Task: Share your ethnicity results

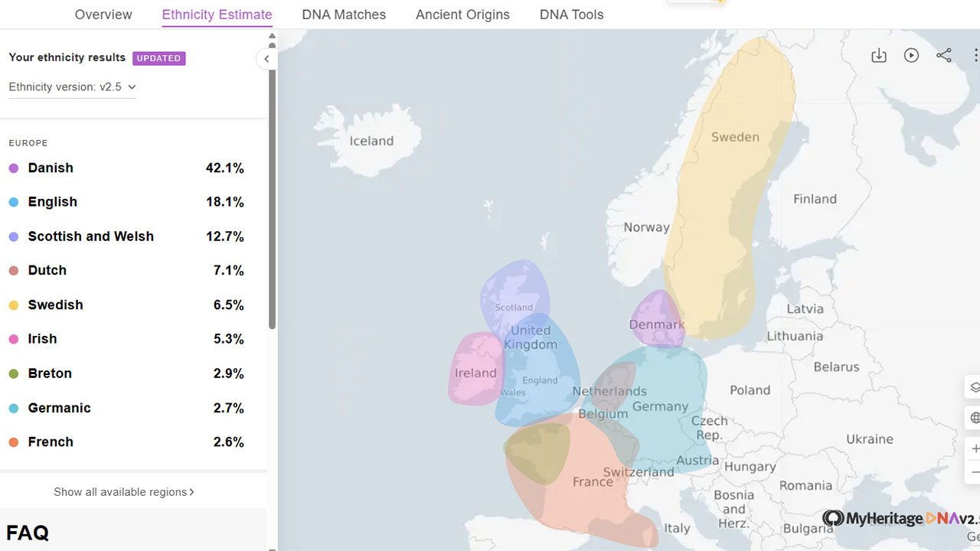Action: [943, 55]
